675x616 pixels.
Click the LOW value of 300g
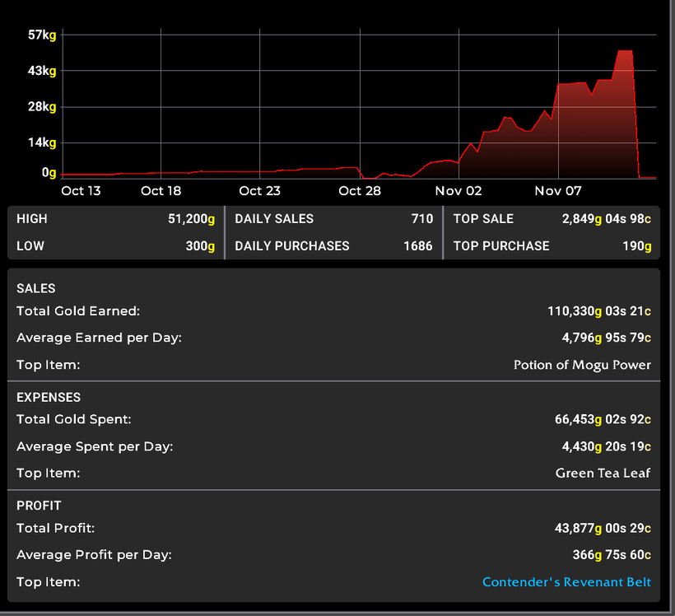[197, 245]
